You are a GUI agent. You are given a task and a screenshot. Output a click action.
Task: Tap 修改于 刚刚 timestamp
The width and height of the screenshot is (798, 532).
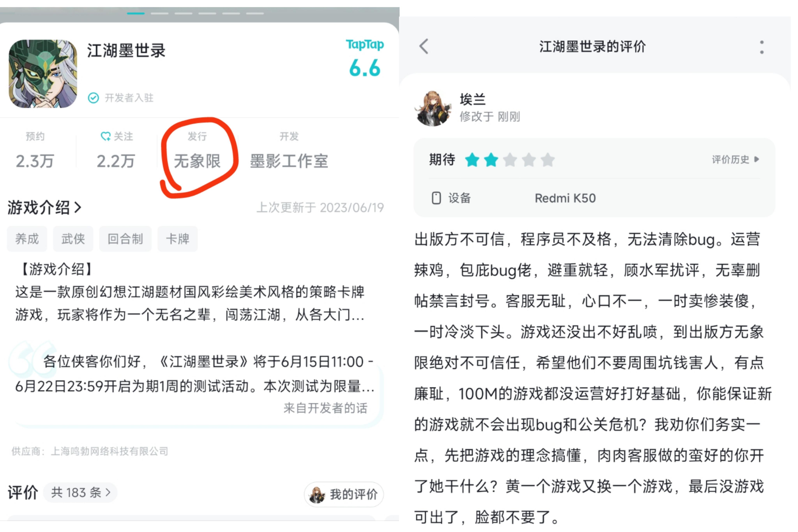[490, 117]
